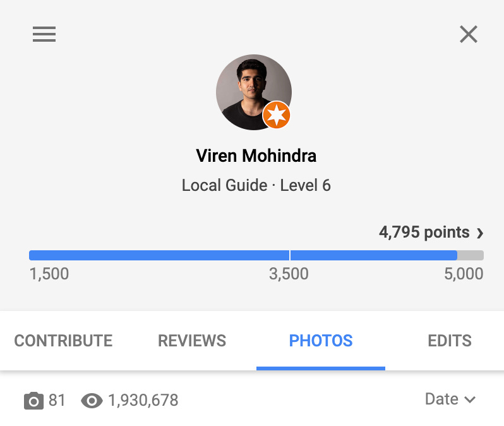Click the eye icon for photo views

(x=92, y=401)
